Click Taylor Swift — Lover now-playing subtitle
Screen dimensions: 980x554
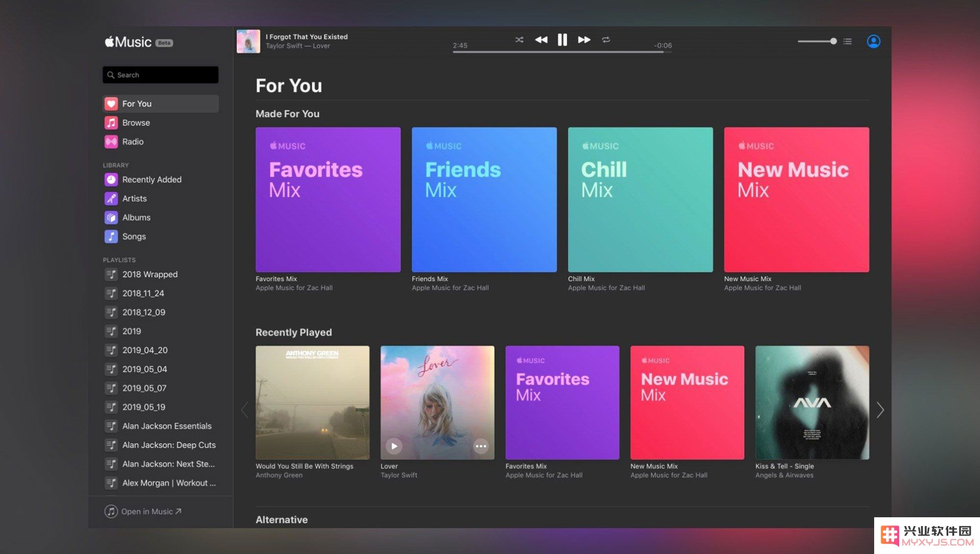[298, 46]
